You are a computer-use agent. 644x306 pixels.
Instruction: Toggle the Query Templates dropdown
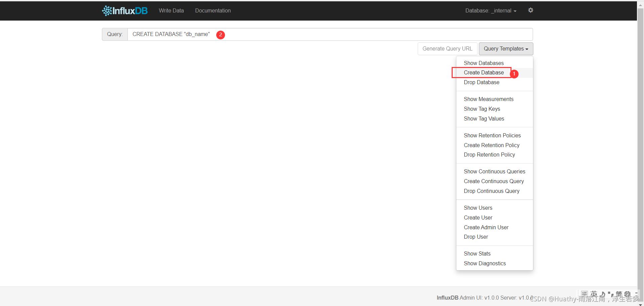pos(506,48)
